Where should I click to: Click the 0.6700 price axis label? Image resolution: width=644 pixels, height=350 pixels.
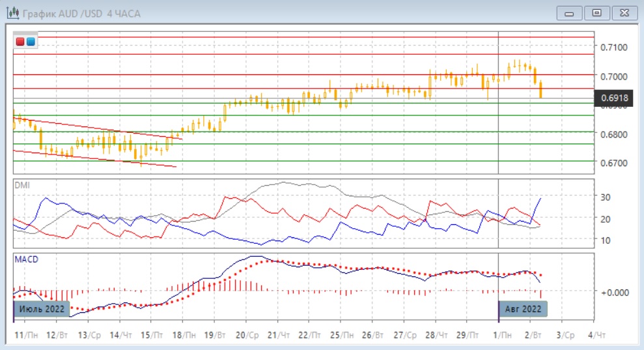[x=614, y=162]
